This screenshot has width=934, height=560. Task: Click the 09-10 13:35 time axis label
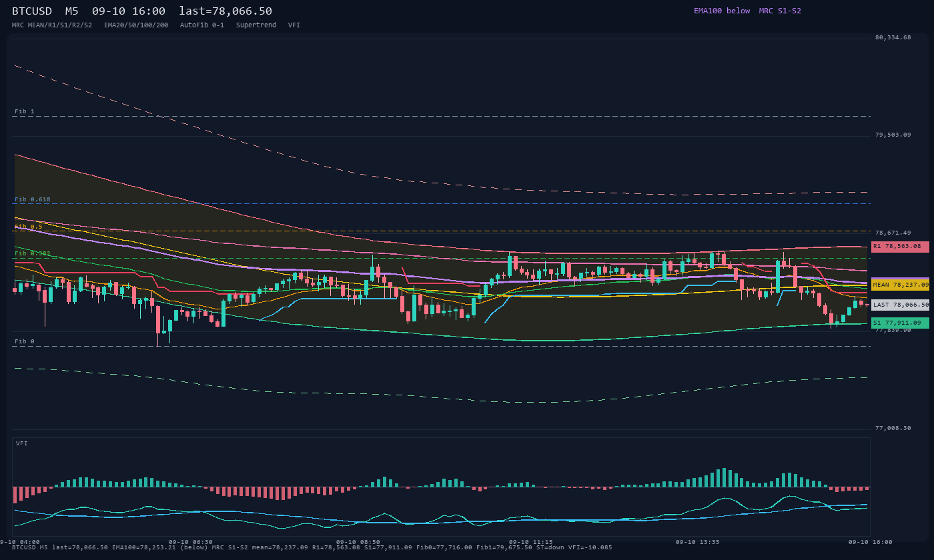pos(697,542)
